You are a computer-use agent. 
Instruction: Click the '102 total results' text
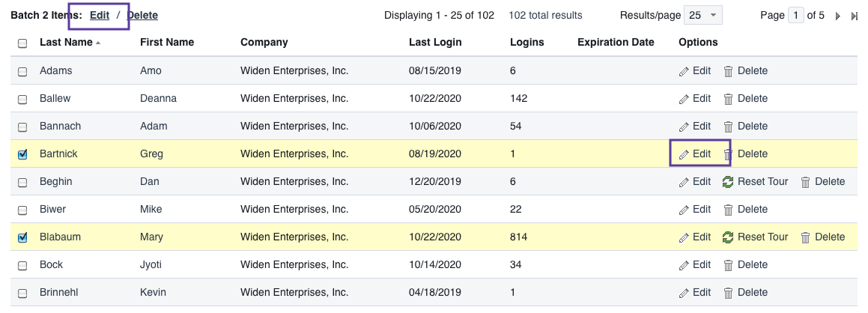click(x=545, y=16)
